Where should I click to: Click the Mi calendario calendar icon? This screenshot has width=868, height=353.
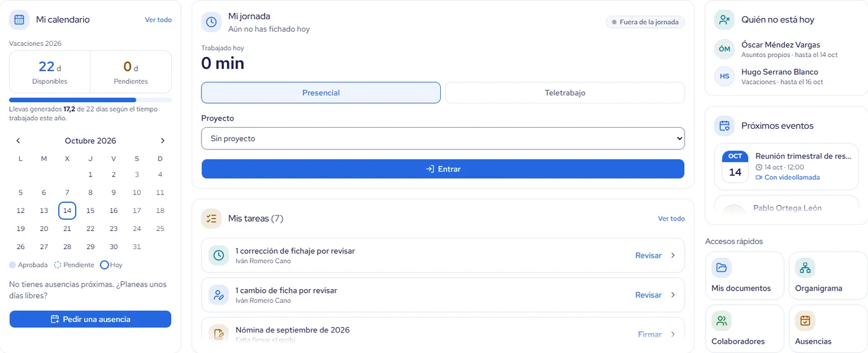(x=19, y=20)
